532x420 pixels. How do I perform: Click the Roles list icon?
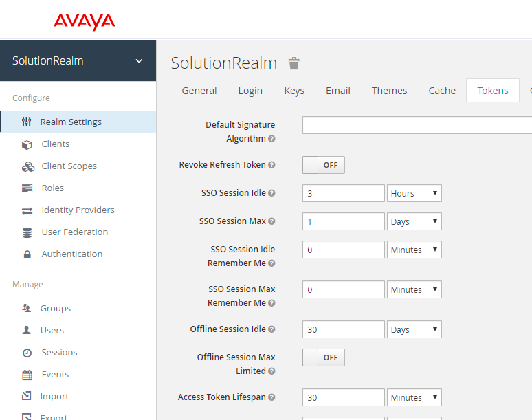coord(27,188)
